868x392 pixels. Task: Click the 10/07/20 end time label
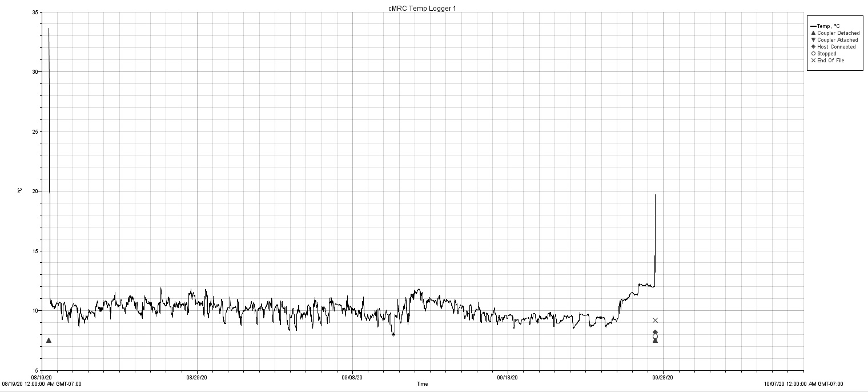pos(804,384)
